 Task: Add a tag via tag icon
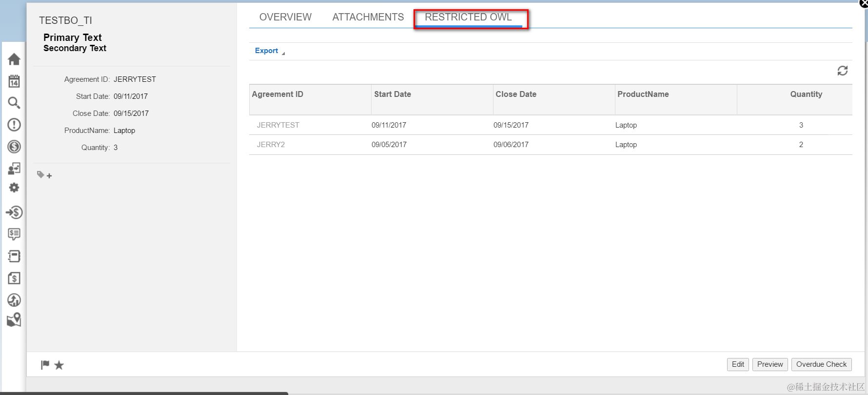click(44, 175)
